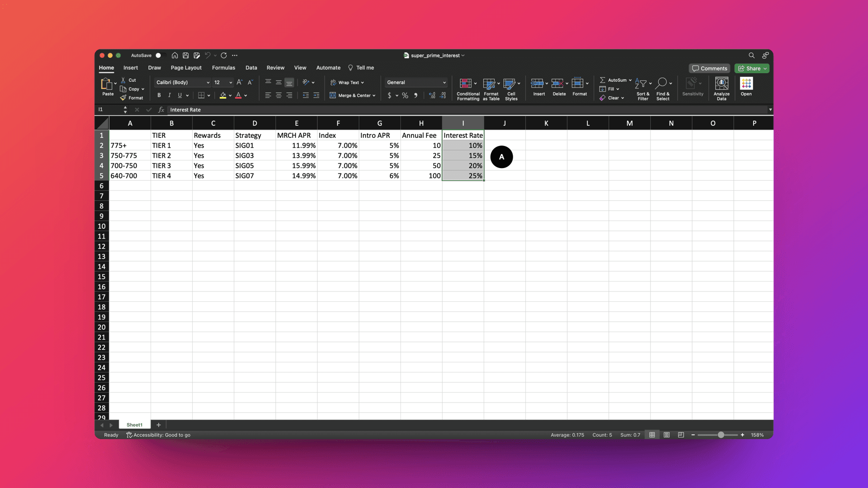Toggle Italic formatting

pos(170,95)
